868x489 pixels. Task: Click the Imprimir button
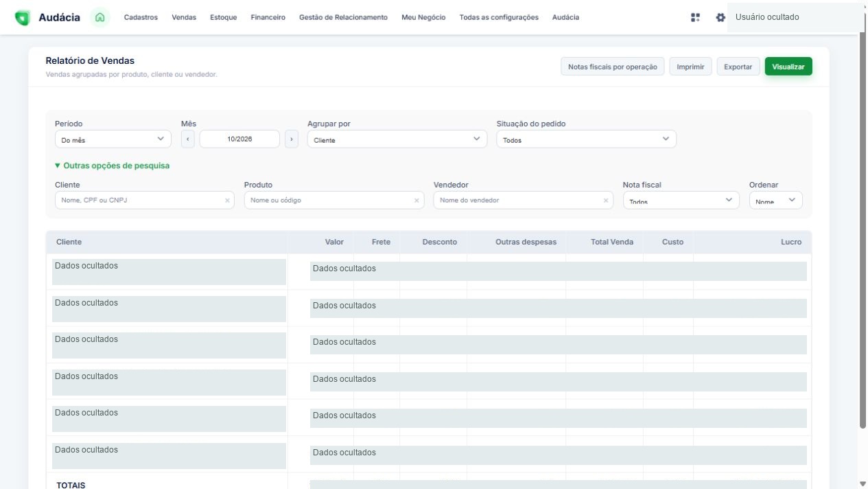click(691, 67)
